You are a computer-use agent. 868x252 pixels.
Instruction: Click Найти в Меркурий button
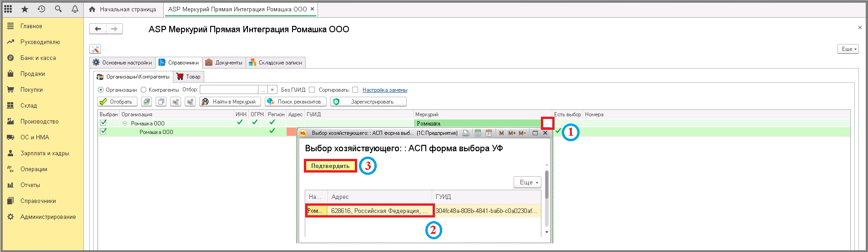pos(230,102)
